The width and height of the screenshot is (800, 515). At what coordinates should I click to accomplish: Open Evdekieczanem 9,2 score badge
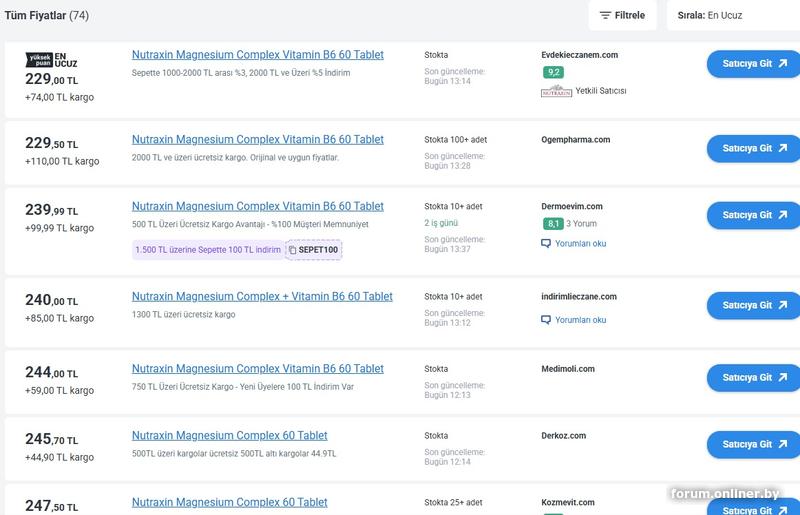point(553,72)
